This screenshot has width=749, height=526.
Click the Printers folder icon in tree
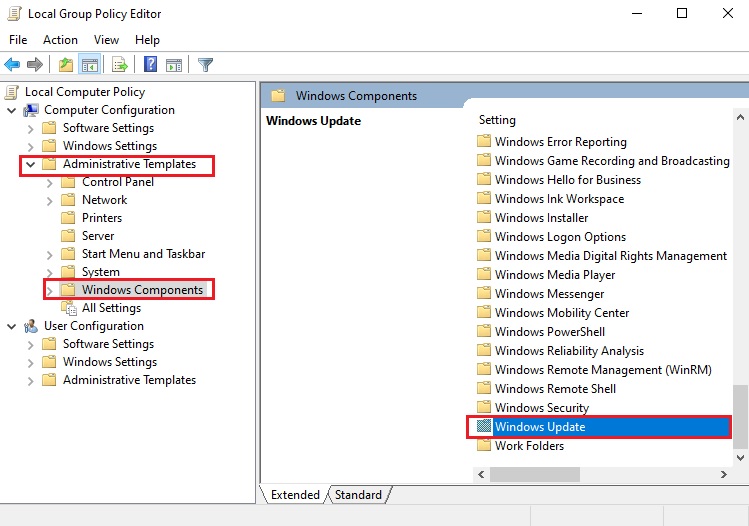pyautogui.click(x=68, y=218)
